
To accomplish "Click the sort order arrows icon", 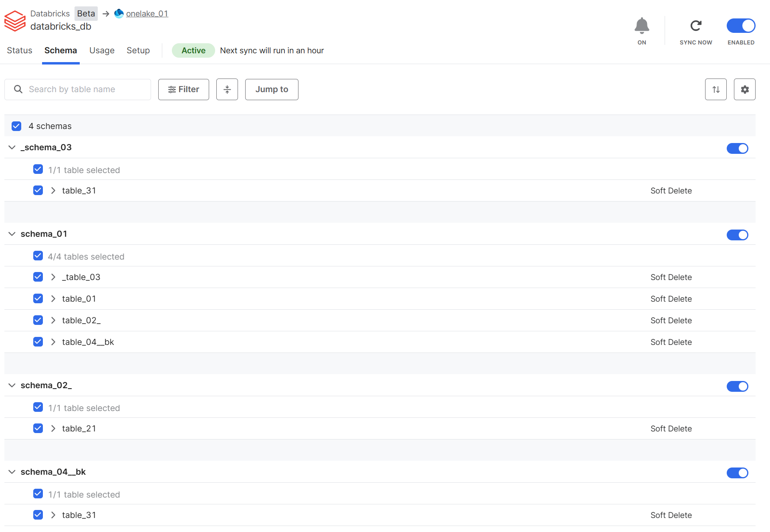I will 716,89.
